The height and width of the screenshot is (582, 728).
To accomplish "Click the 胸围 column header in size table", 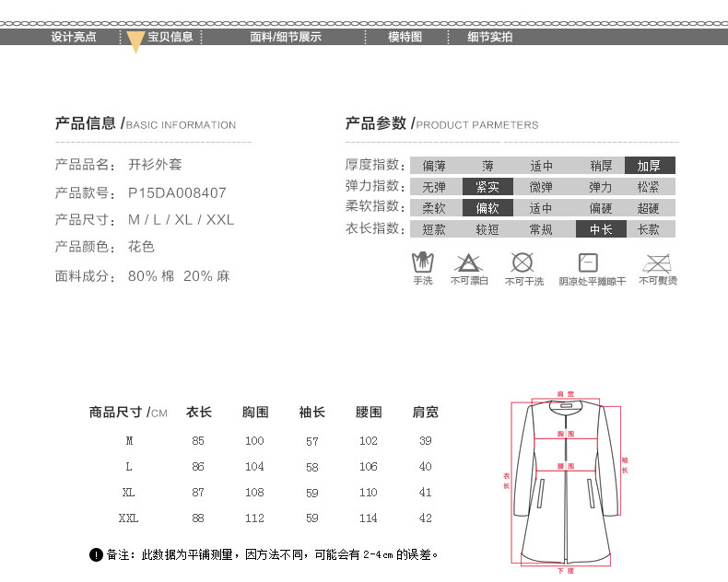I will coord(255,413).
